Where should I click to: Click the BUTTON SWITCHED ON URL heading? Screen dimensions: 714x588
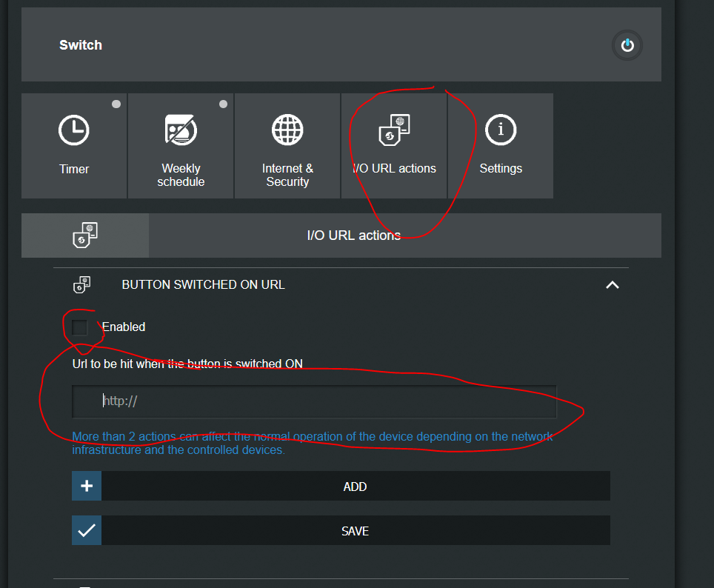[204, 284]
